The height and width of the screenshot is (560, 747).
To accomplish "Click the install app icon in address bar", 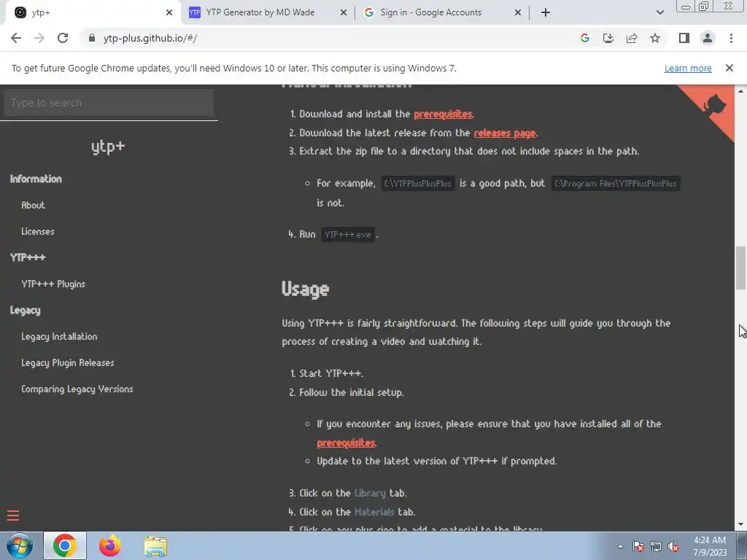I will tap(608, 38).
